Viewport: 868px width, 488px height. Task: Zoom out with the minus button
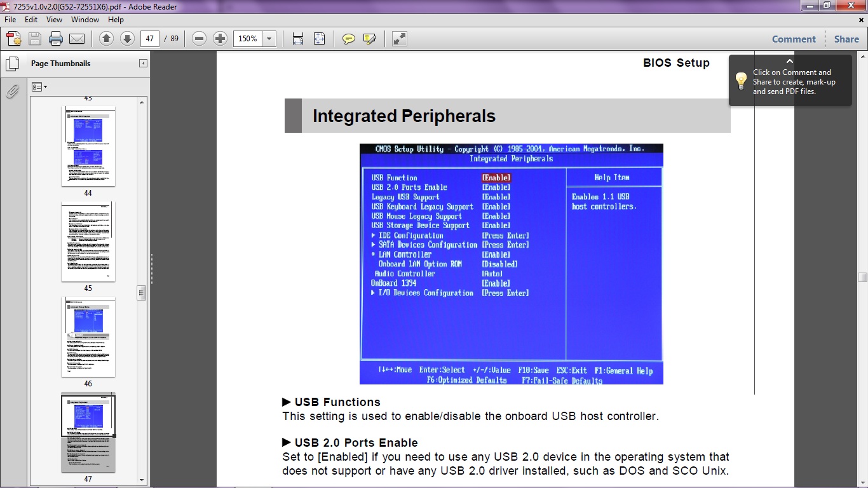200,39
